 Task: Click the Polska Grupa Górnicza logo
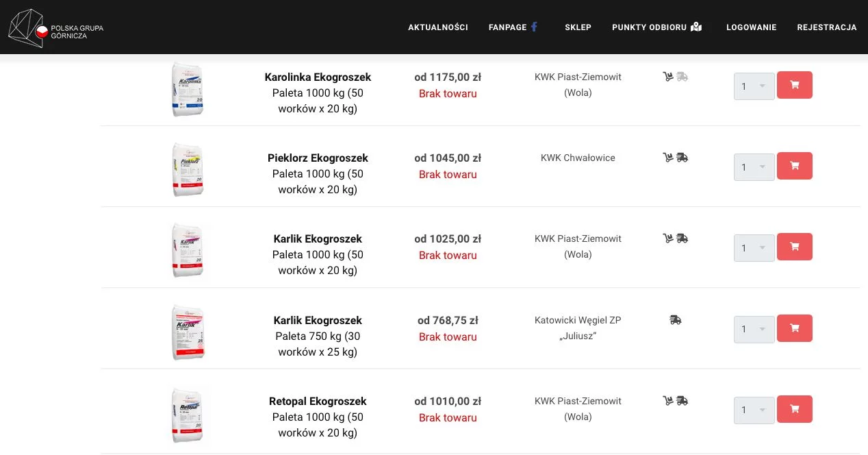(56, 28)
